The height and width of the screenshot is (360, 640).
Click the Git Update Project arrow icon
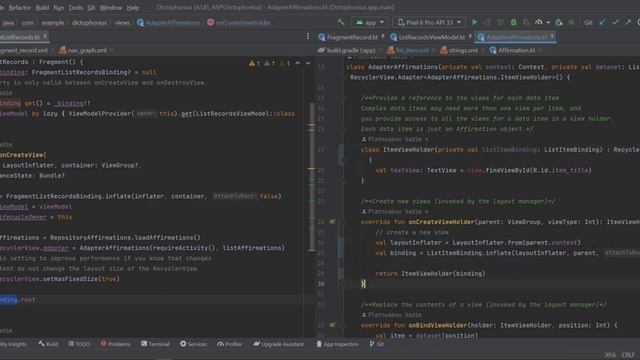tap(603, 22)
